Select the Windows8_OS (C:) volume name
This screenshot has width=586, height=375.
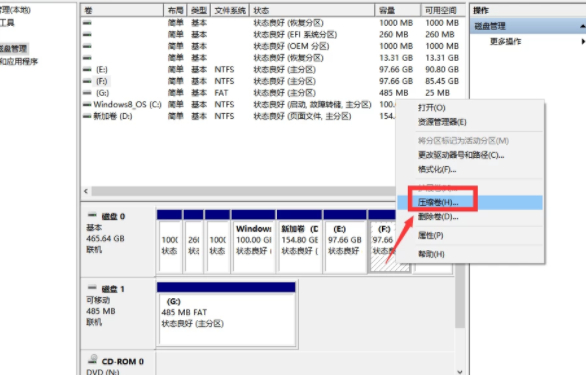point(127,104)
